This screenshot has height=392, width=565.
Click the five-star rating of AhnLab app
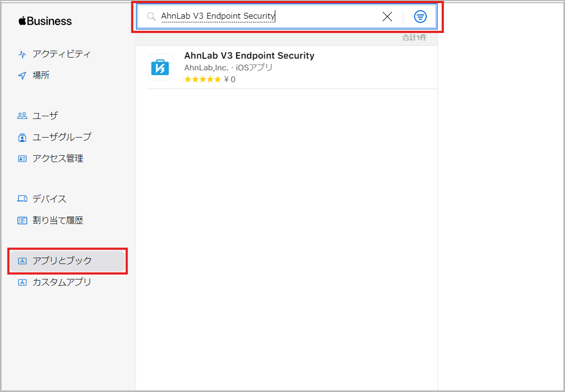(x=202, y=79)
